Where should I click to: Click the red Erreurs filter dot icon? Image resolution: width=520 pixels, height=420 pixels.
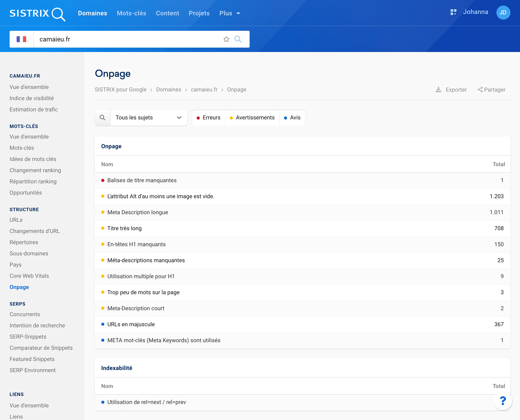(198, 117)
